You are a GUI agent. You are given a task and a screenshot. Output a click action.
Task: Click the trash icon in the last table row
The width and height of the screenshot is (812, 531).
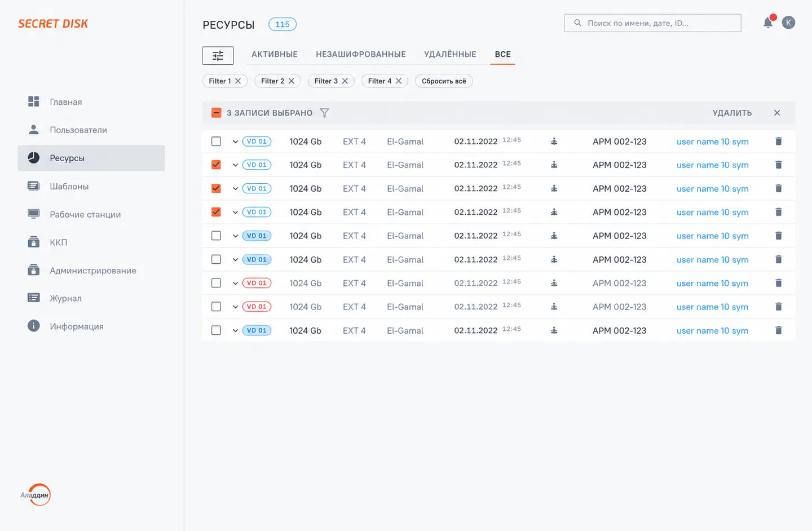tap(778, 330)
